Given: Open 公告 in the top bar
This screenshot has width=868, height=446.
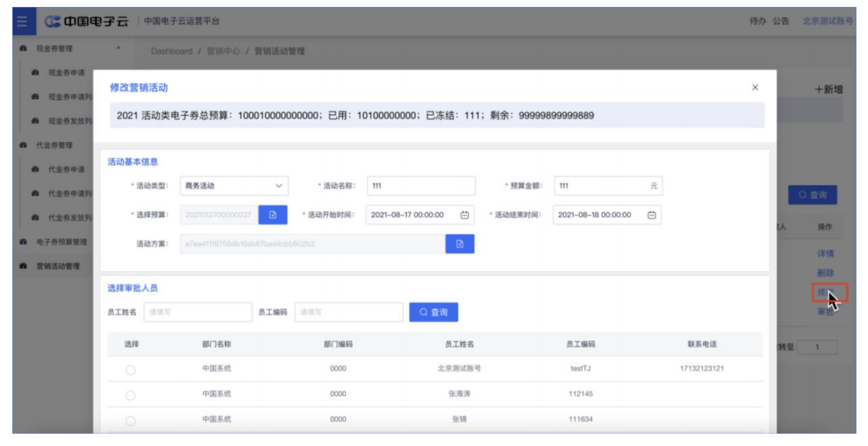Looking at the screenshot, I should [781, 21].
